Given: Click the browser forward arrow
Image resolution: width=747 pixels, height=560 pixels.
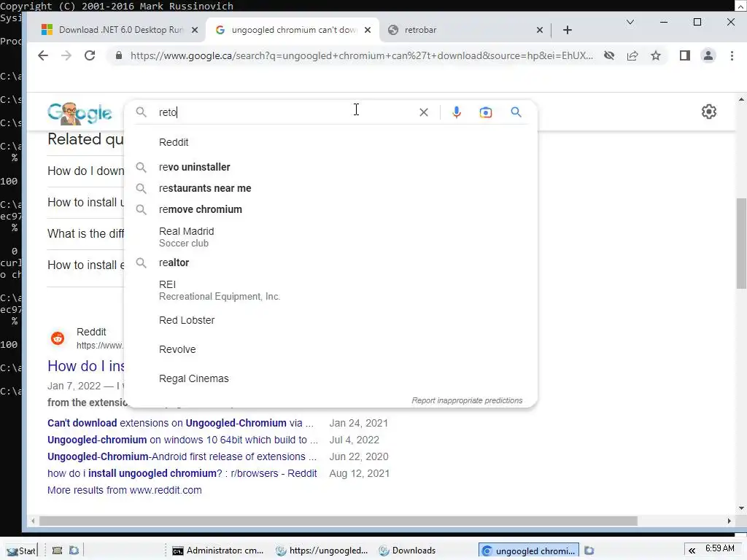Looking at the screenshot, I should 66,55.
